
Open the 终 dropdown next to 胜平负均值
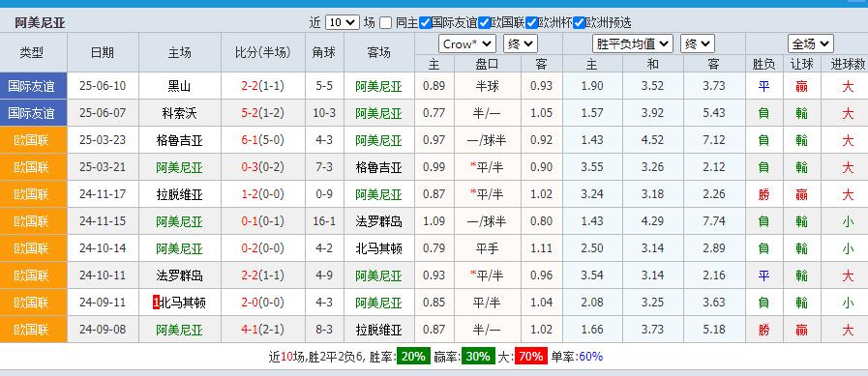tap(698, 43)
